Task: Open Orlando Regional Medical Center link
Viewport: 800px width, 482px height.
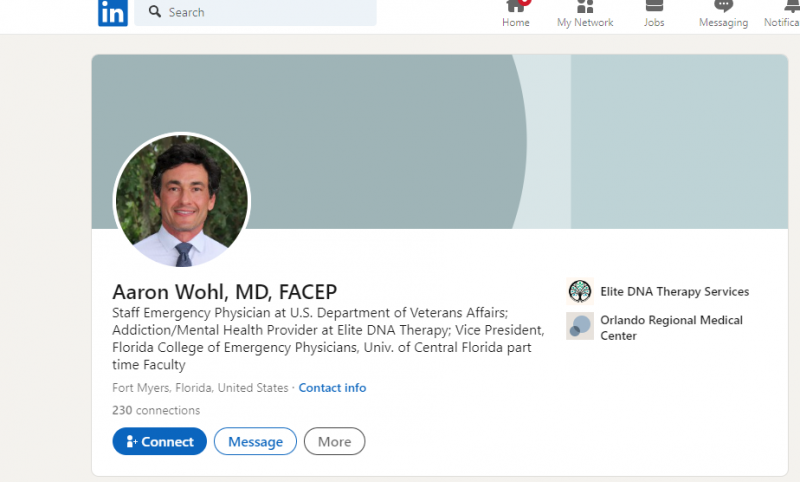Action: click(x=671, y=328)
